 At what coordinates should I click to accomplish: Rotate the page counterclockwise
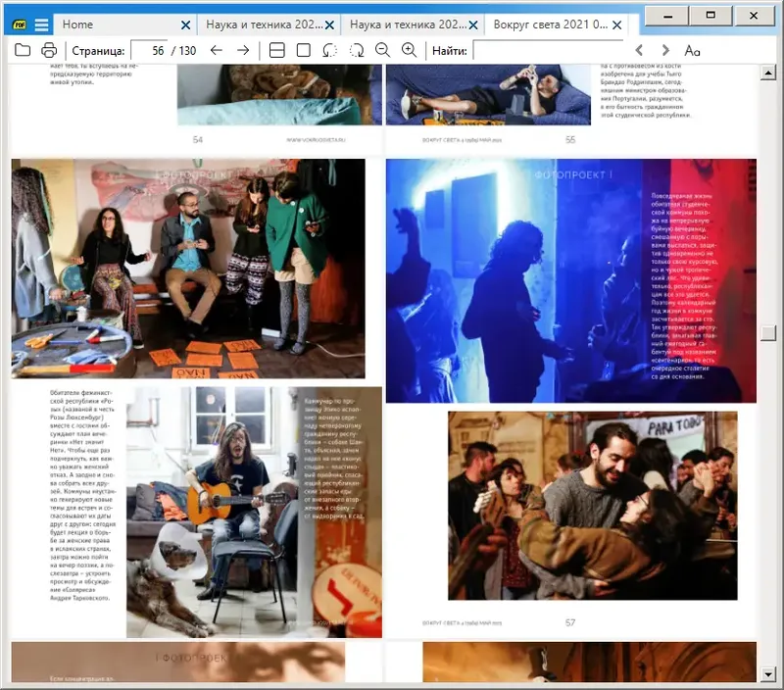point(330,50)
